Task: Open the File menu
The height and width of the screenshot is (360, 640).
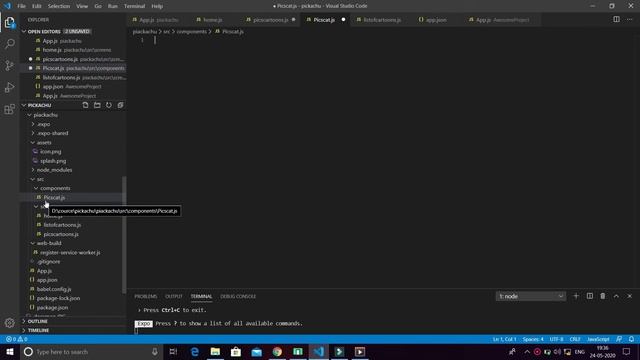Action: [x=21, y=6]
